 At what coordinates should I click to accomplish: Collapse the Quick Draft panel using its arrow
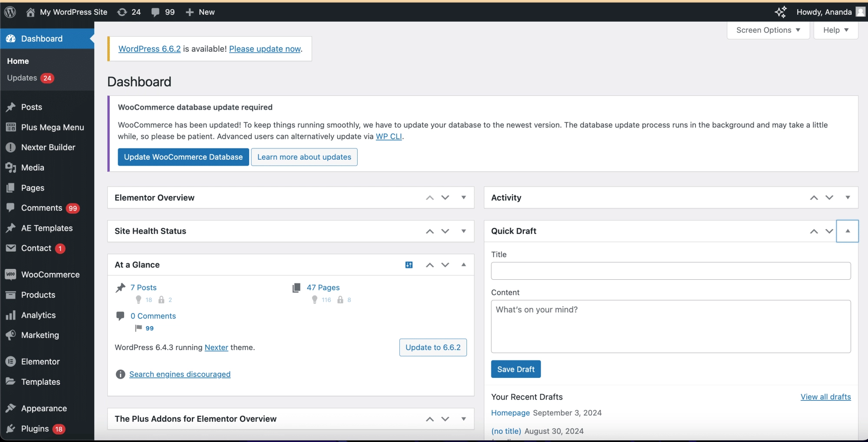847,231
